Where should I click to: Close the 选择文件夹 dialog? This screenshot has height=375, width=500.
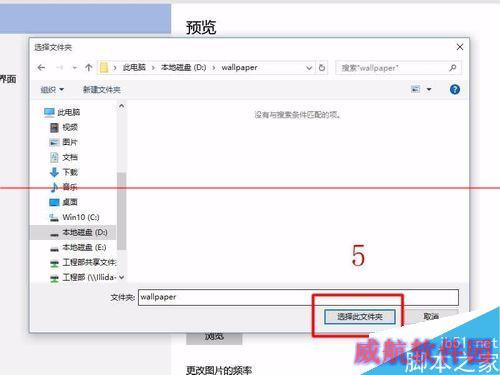tap(460, 47)
